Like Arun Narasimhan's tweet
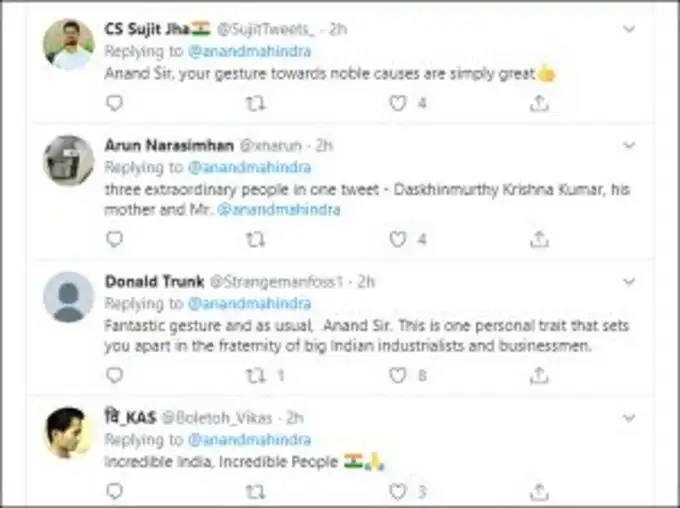Viewport: 680px width, 508px height. [398, 239]
